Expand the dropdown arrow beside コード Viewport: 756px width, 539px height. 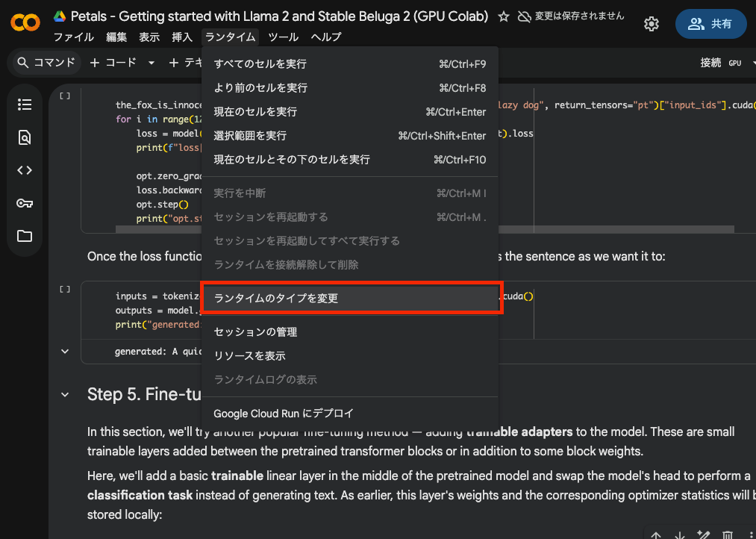click(151, 63)
